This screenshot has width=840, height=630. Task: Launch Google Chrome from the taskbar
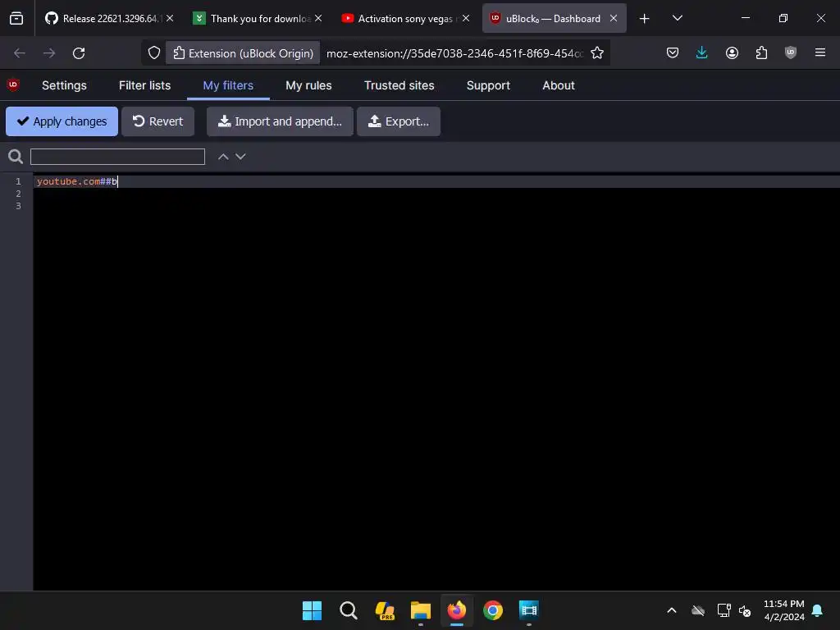click(x=493, y=610)
